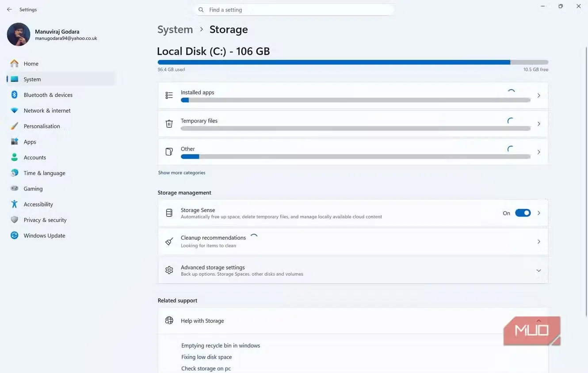Open Accounts settings section
This screenshot has width=588, height=373.
point(61,157)
